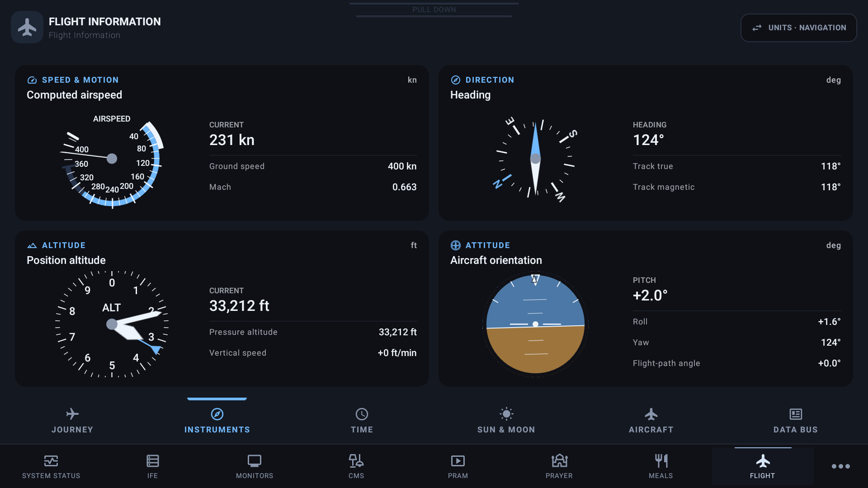
Task: Open the Sun & Moon section
Action: pyautogui.click(x=506, y=421)
